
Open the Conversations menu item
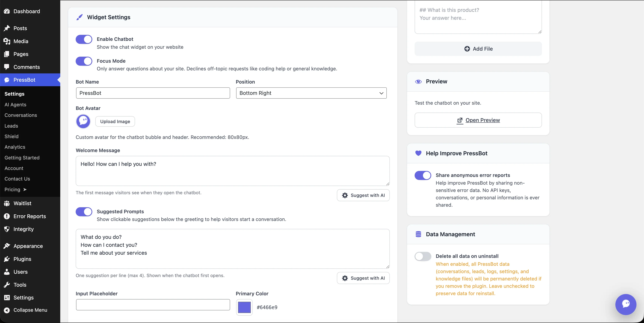coord(21,115)
